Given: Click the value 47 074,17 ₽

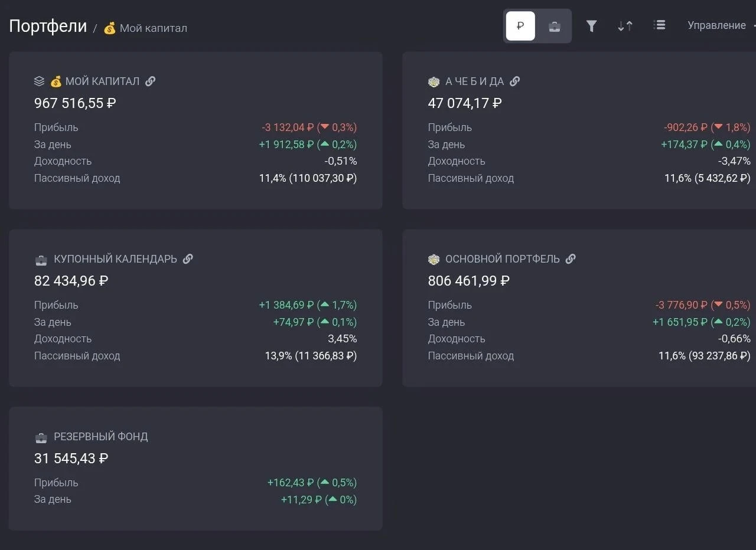Looking at the screenshot, I should tap(465, 103).
